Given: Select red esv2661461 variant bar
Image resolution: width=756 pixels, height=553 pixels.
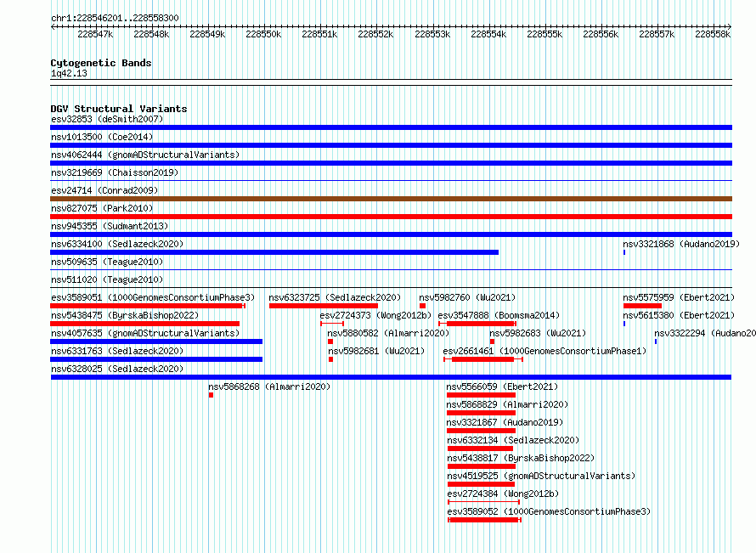Looking at the screenshot, I should click(483, 359).
